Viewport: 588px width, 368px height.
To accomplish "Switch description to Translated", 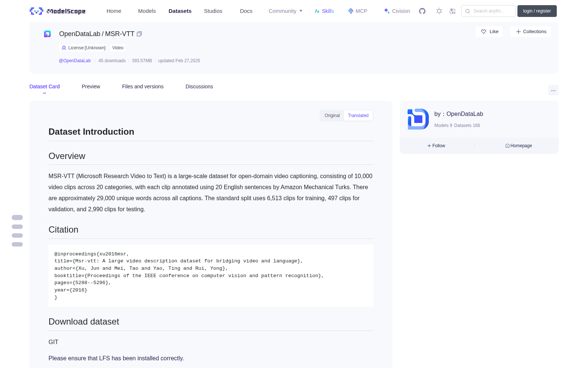I will 358,116.
